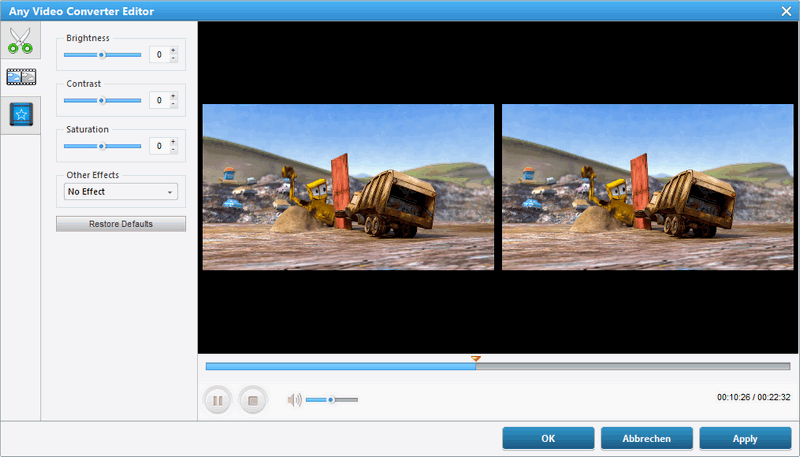This screenshot has width=800, height=457.
Task: Adjust the volume slider
Action: click(332, 400)
